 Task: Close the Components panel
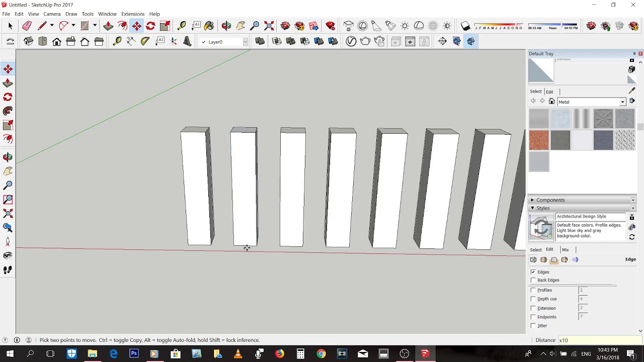[x=633, y=200]
